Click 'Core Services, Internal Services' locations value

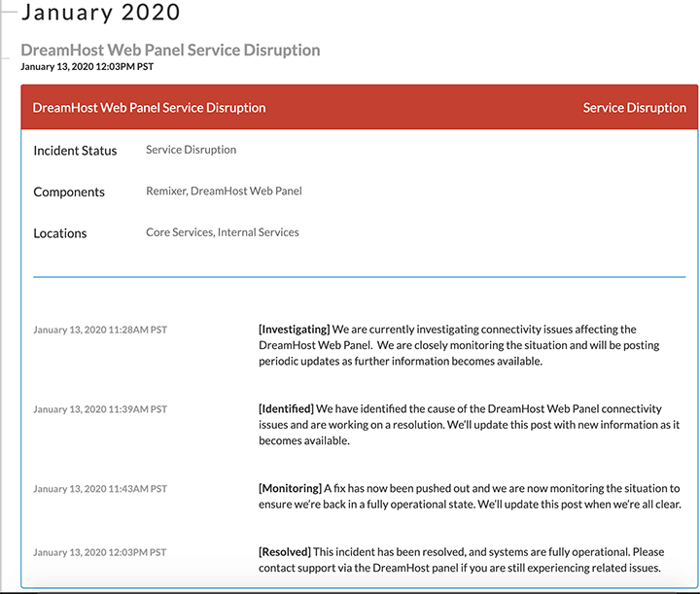point(223,232)
